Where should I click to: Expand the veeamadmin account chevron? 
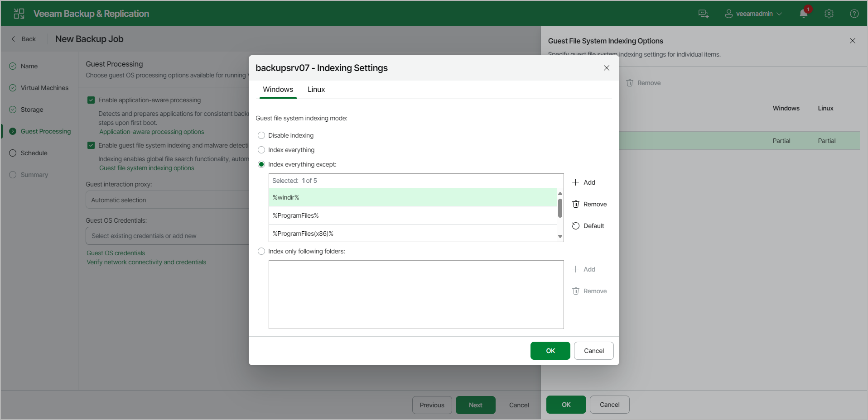[x=779, y=14]
